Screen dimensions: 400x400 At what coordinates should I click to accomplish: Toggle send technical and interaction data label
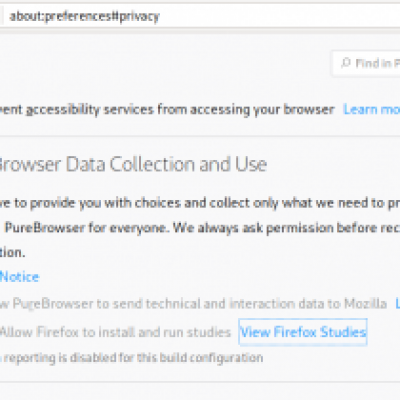[193, 304]
